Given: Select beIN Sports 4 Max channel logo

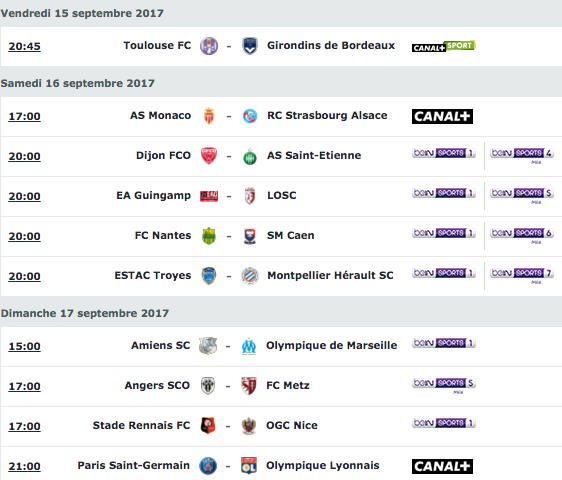Looking at the screenshot, I should (521, 155).
